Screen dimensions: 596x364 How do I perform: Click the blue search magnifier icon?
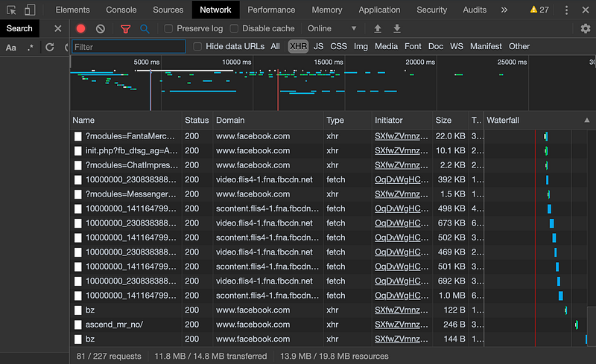[x=145, y=29]
